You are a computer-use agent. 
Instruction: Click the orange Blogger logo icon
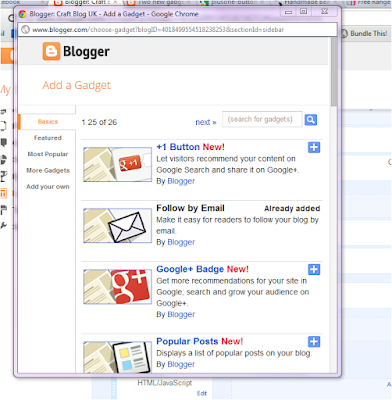point(51,51)
